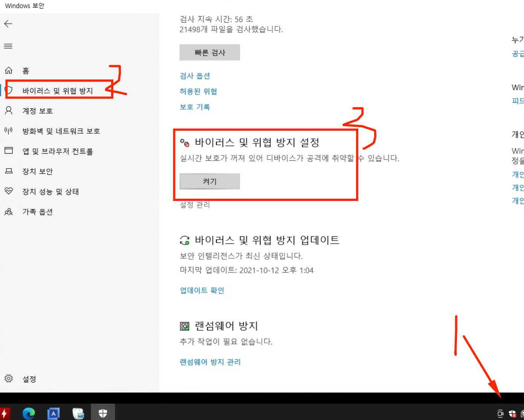Select 앱 및 브라우저 컨트롤
The height and width of the screenshot is (420, 524).
click(58, 151)
